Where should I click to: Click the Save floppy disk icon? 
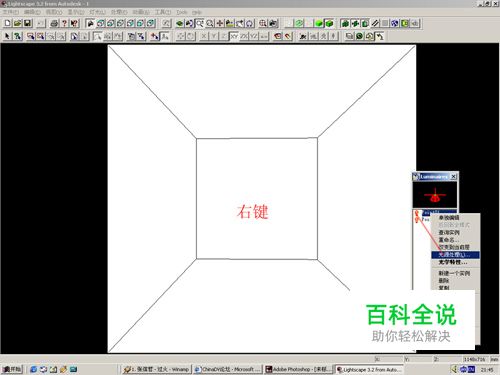(x=27, y=23)
